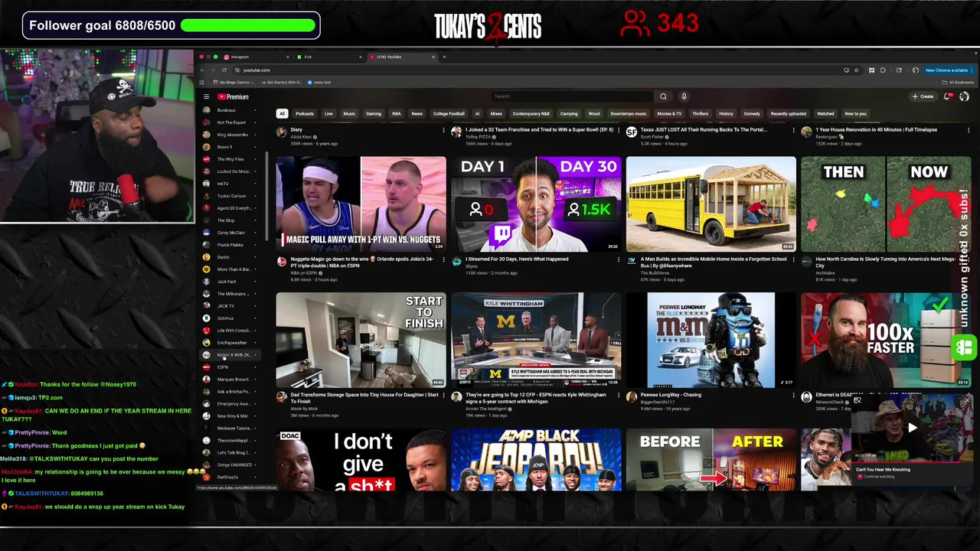Bookmark this page with the star icon
The width and height of the screenshot is (980, 551).
pos(856,70)
